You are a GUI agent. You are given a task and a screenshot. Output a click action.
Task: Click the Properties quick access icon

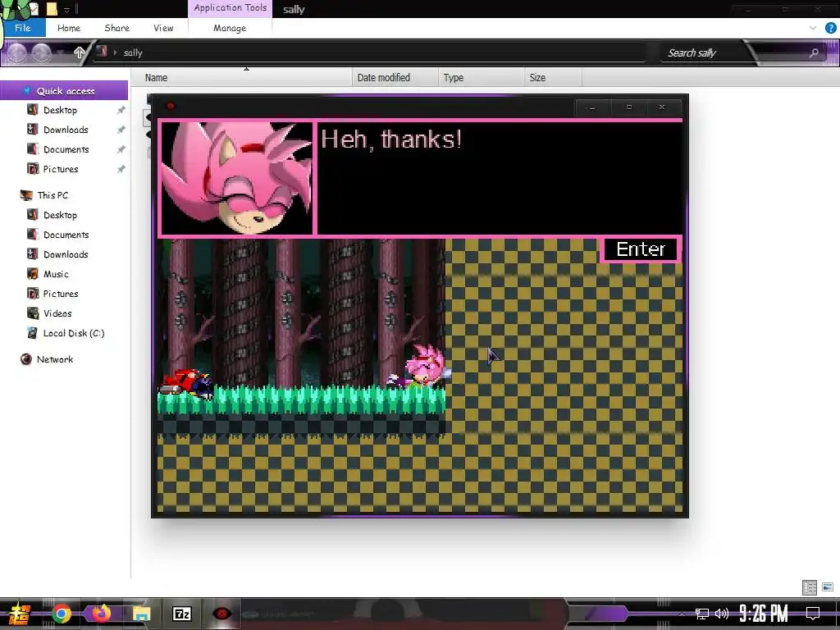[x=34, y=8]
